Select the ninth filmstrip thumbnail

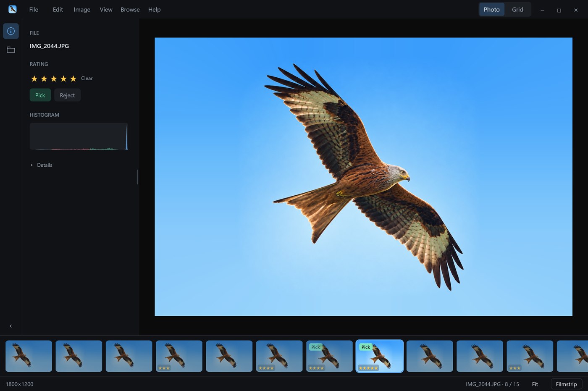[x=430, y=356]
